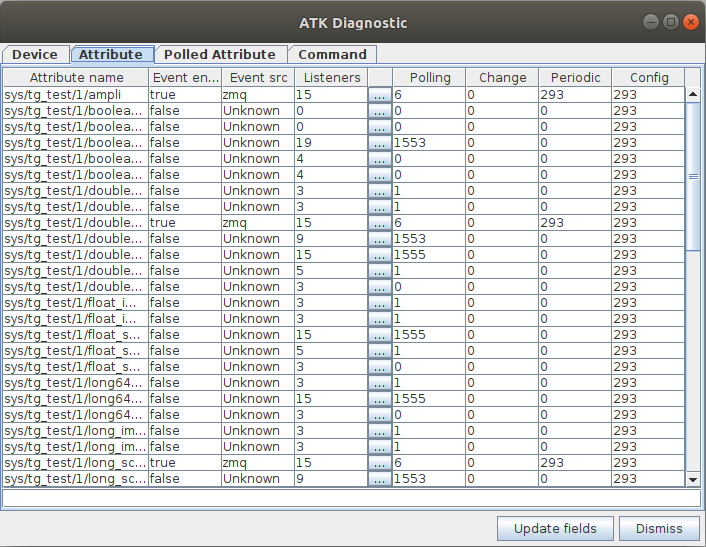The height and width of the screenshot is (547, 706).
Task: Click the scrollbar up arrow
Action: tap(693, 95)
